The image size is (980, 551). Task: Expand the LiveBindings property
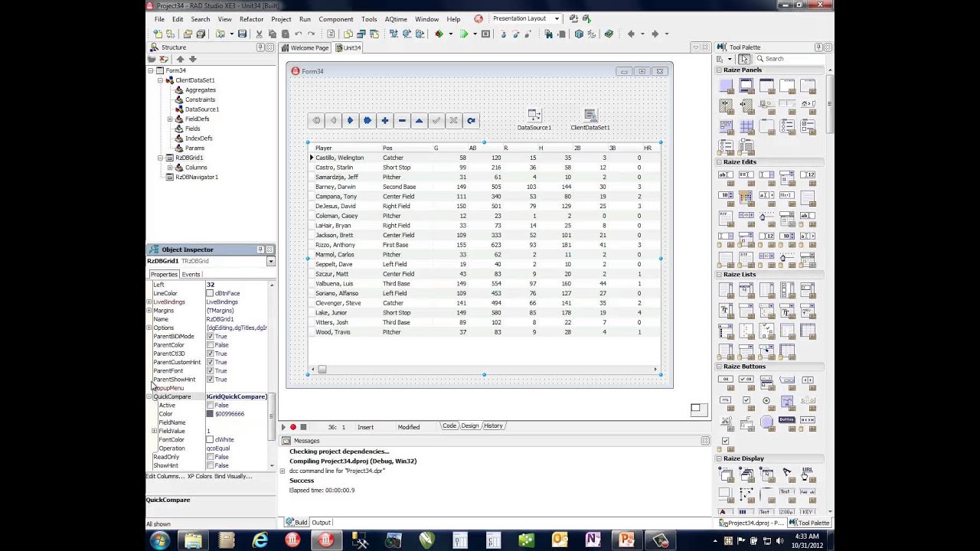(x=149, y=302)
